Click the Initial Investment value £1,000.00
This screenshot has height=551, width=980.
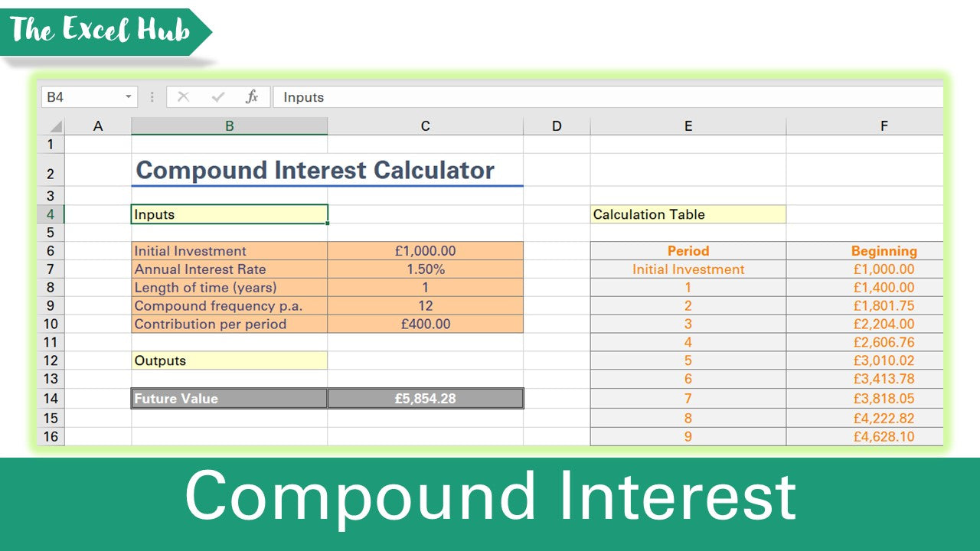426,250
